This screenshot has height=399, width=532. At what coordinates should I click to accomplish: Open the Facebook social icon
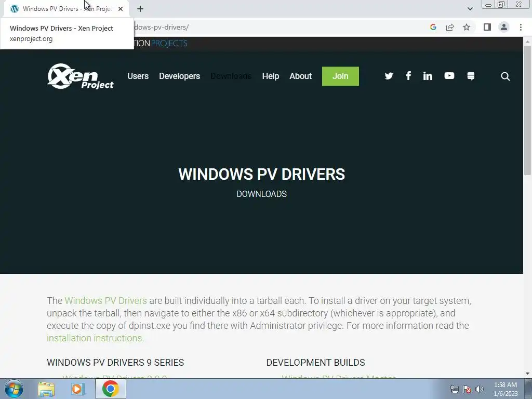pyautogui.click(x=408, y=76)
